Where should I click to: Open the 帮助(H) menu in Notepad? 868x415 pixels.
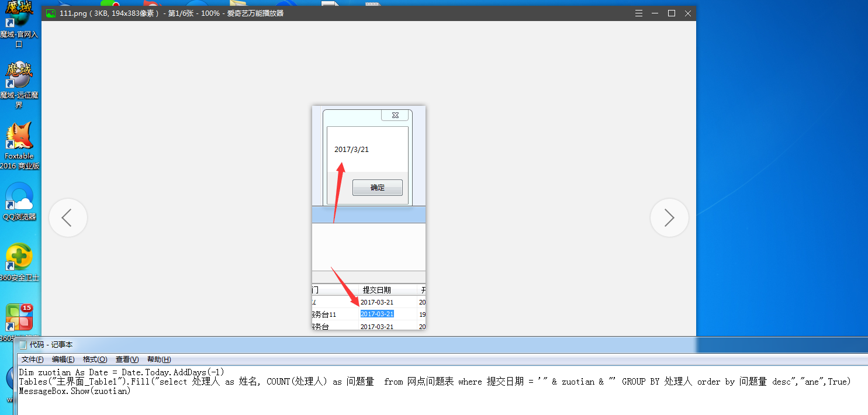click(x=159, y=359)
